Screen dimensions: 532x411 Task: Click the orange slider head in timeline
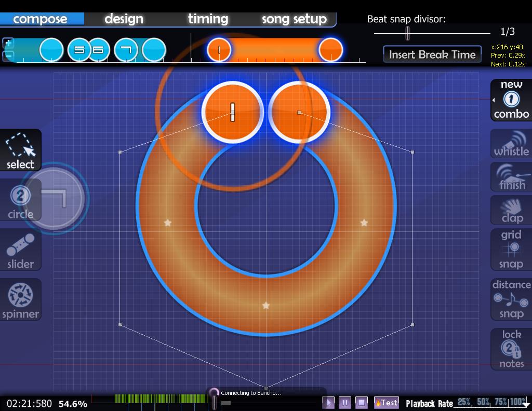[x=219, y=50]
